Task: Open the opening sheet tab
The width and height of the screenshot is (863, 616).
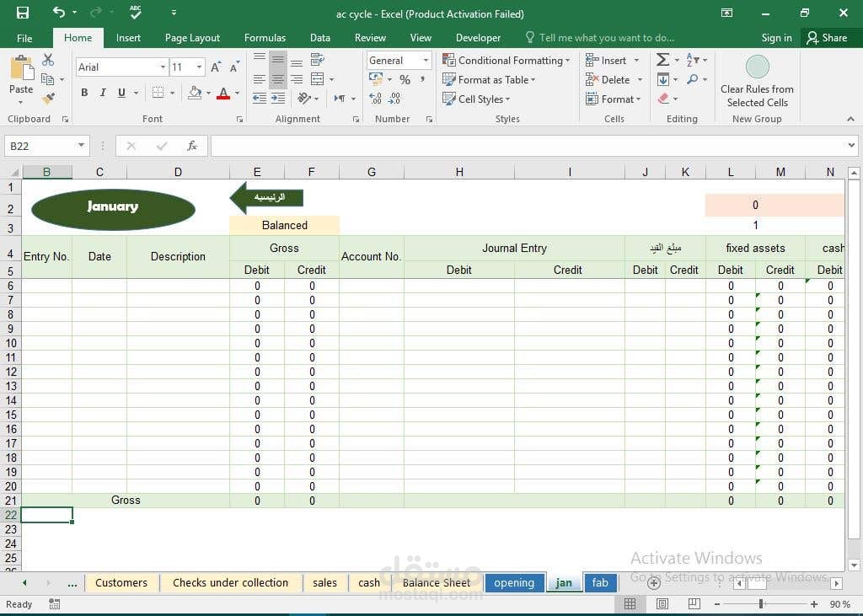Action: (x=514, y=582)
